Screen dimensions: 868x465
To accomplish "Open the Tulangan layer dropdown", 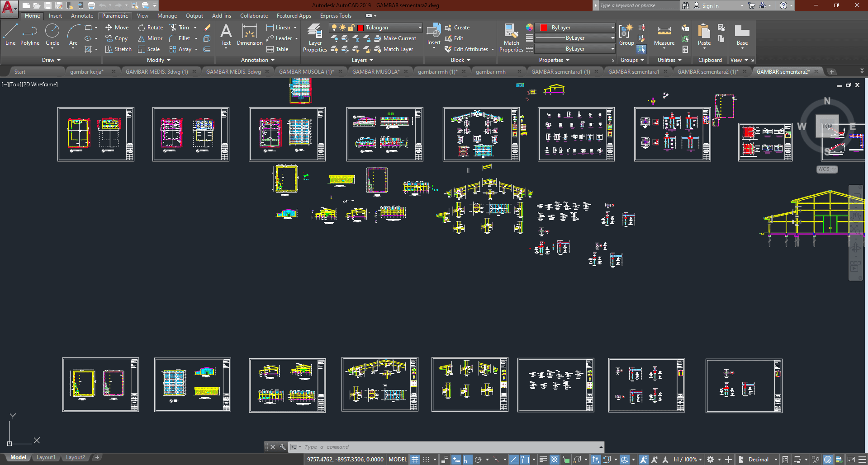I will pos(420,28).
